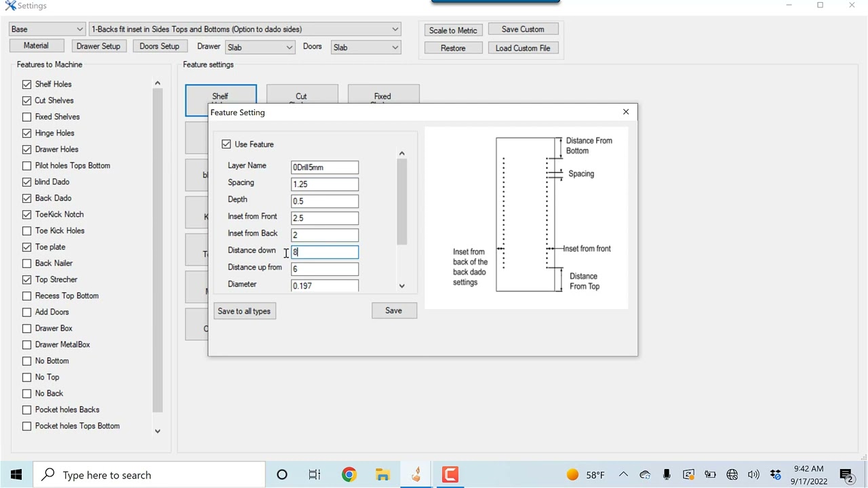Open Dropbox tray icon
The width and height of the screenshot is (868, 488).
coord(775,474)
